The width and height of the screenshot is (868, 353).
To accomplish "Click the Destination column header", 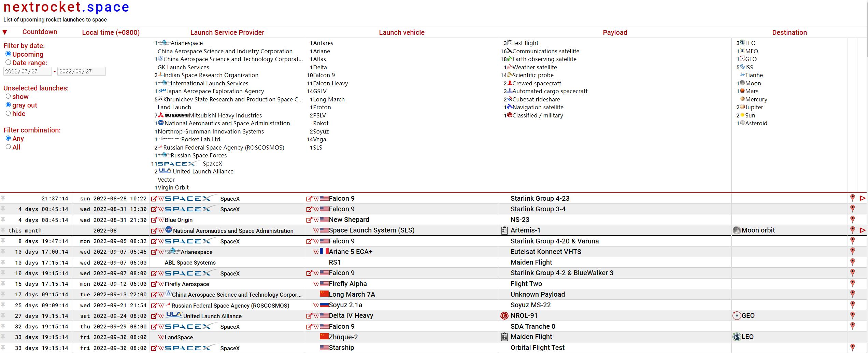I will pos(789,32).
